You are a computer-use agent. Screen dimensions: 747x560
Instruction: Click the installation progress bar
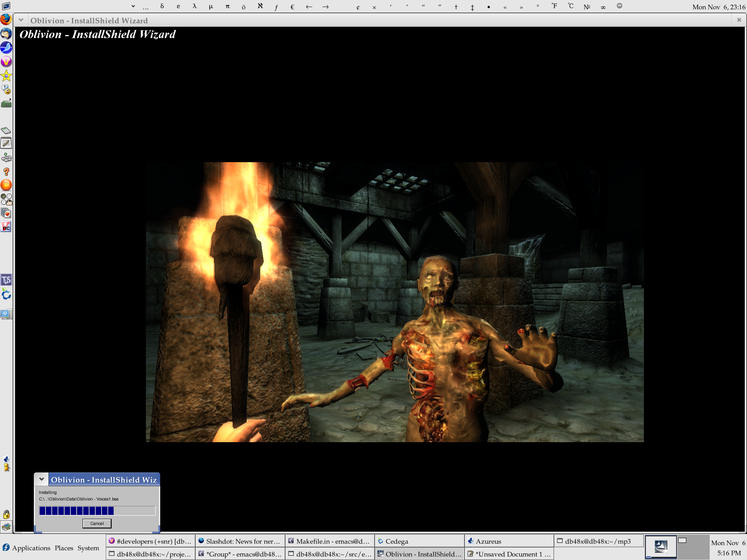pos(97,511)
